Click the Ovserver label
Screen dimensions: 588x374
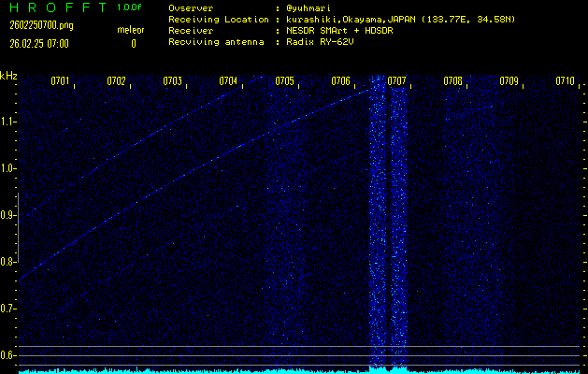coord(191,7)
